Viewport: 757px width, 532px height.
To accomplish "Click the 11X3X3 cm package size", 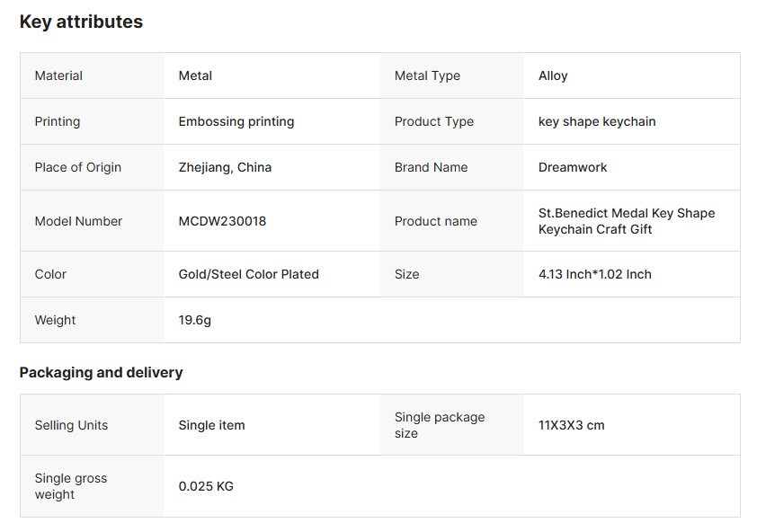I will tap(572, 425).
